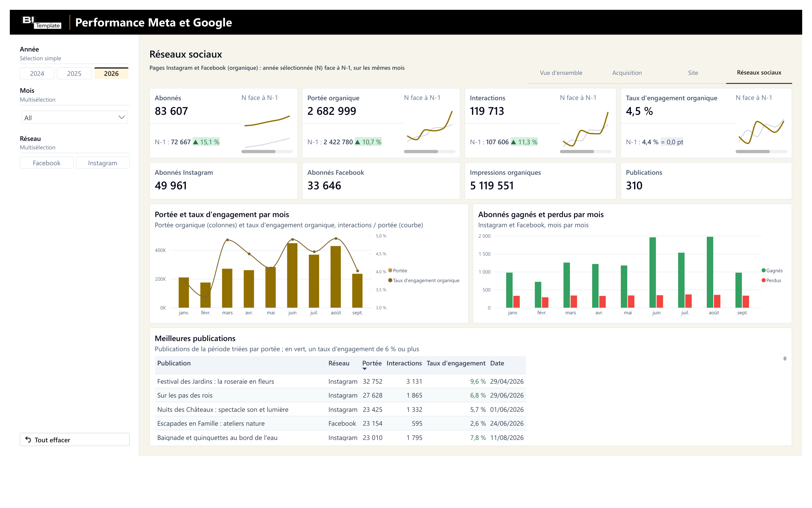Click the Abonnés Instagram card value 49 961
812x508 pixels.
(171, 186)
